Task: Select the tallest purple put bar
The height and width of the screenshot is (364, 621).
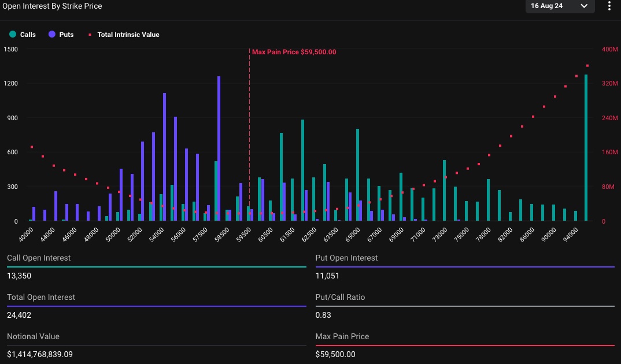Action: pyautogui.click(x=219, y=148)
